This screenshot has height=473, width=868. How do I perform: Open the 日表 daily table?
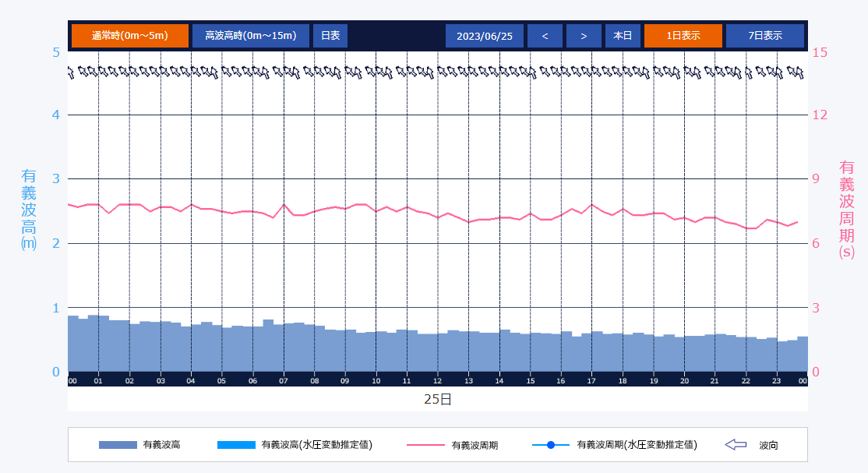(x=330, y=36)
